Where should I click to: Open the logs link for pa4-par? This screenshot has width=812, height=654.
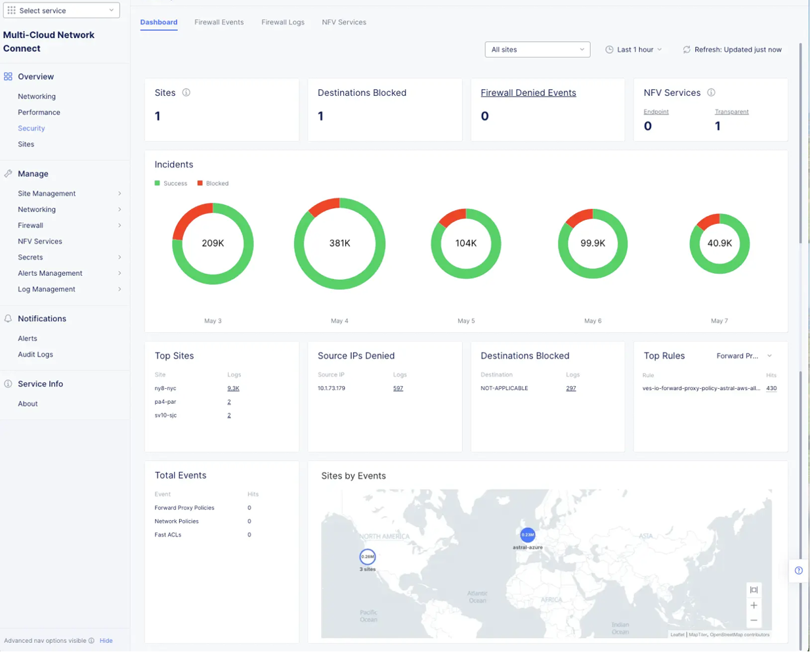click(230, 403)
